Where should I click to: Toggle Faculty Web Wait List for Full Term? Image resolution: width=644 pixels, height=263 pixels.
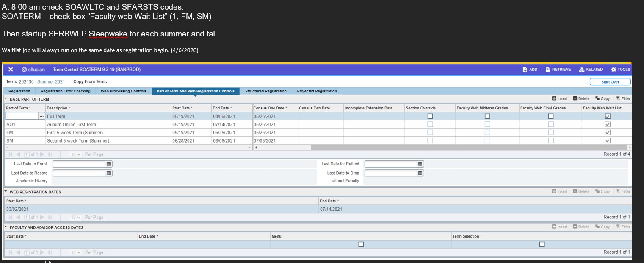click(608, 116)
